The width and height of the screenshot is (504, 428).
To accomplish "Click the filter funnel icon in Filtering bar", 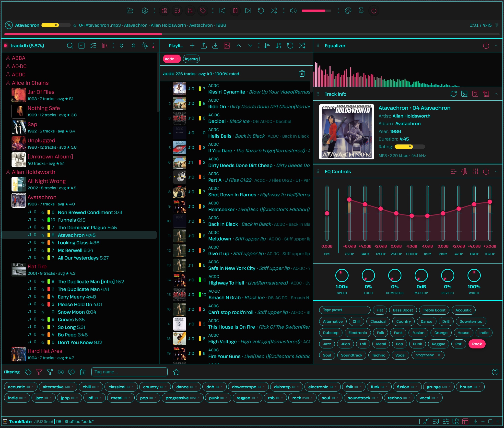I will (39, 372).
